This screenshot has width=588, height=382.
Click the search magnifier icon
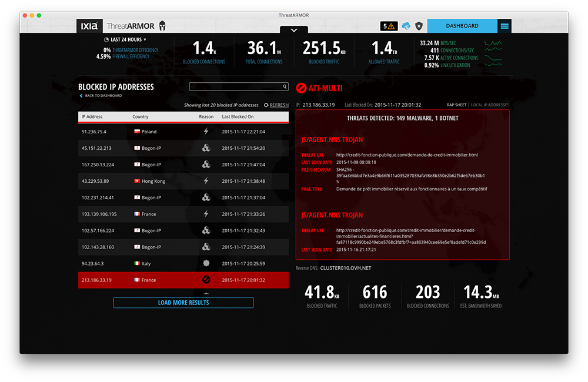click(x=285, y=86)
